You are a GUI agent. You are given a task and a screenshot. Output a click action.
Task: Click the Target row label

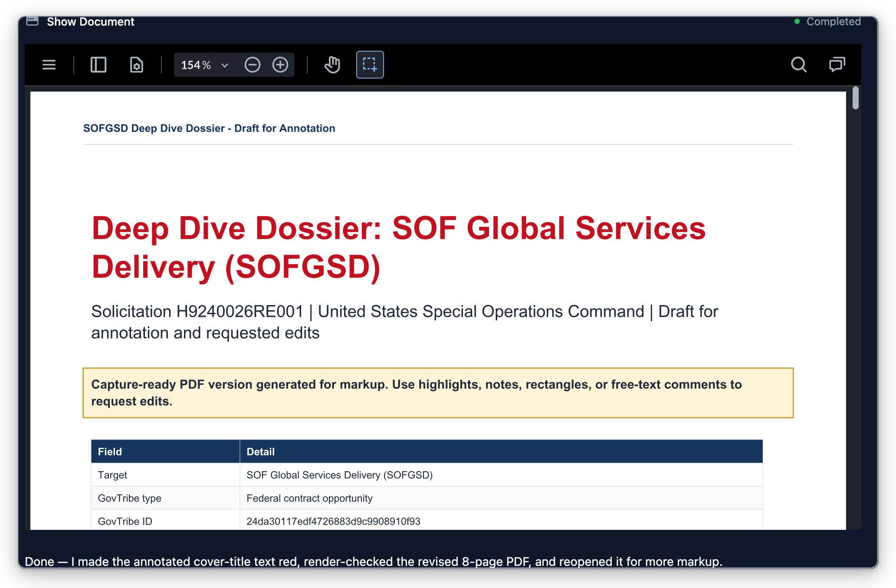(x=112, y=475)
